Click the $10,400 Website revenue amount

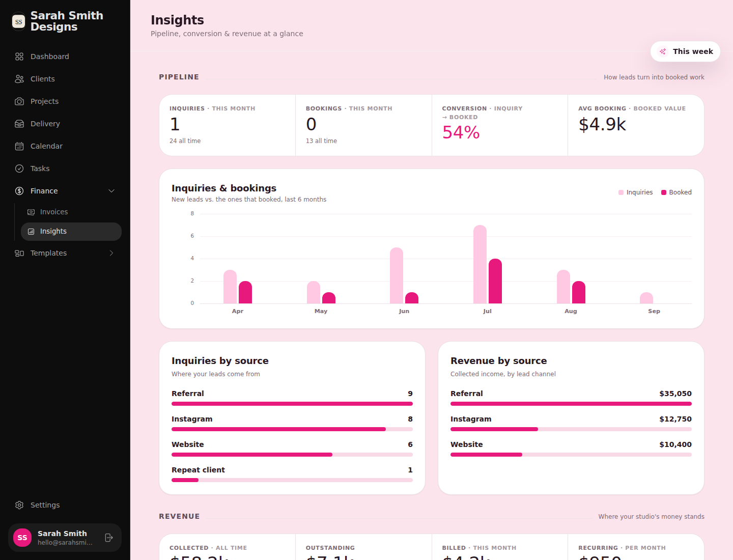(x=675, y=444)
